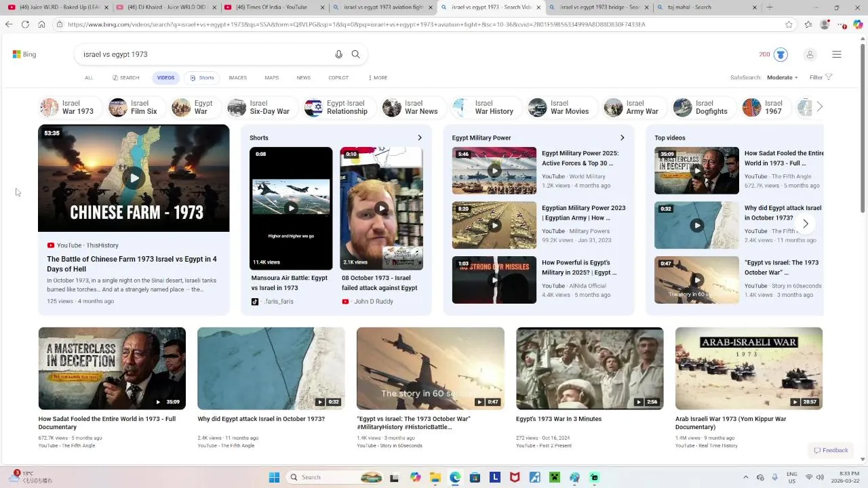868x488 pixels.
Task: Select the VIDEOS tab
Action: click(165, 77)
